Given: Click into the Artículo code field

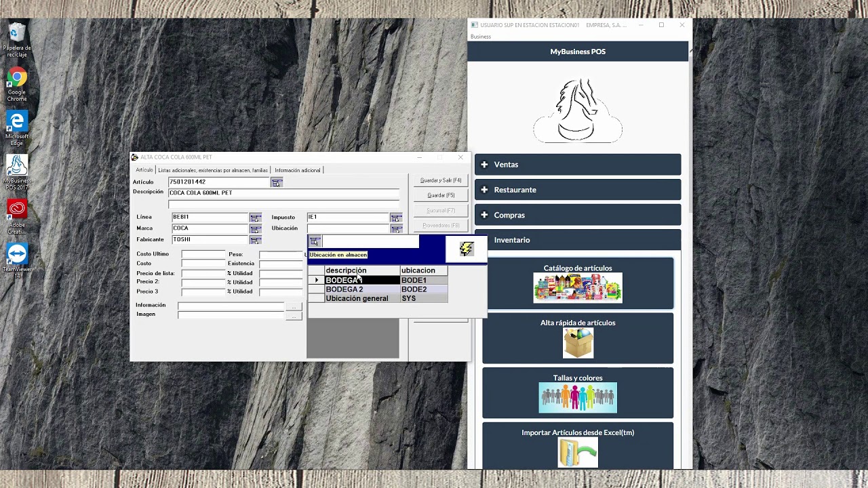Looking at the screenshot, I should pos(219,182).
